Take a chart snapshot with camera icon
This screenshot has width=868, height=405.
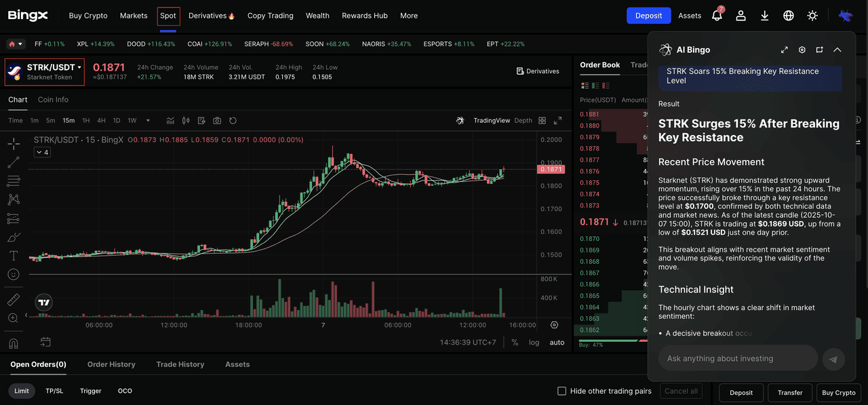point(217,121)
